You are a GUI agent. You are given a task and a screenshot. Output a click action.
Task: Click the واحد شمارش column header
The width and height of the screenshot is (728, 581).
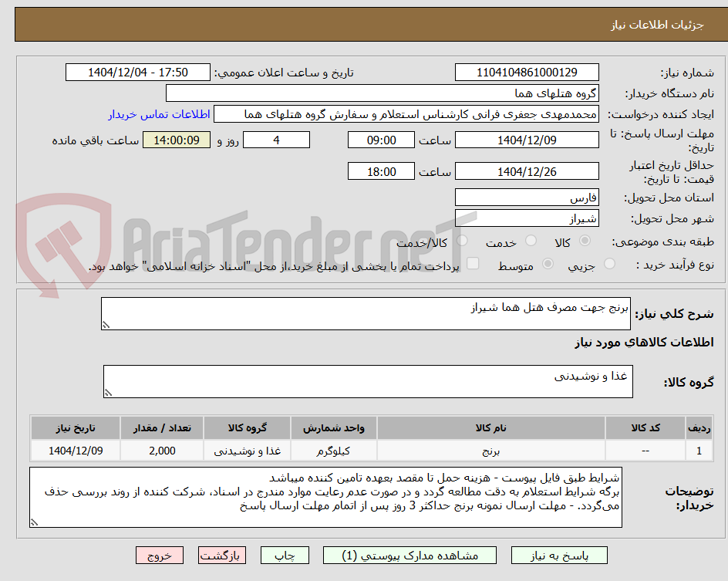(x=333, y=427)
